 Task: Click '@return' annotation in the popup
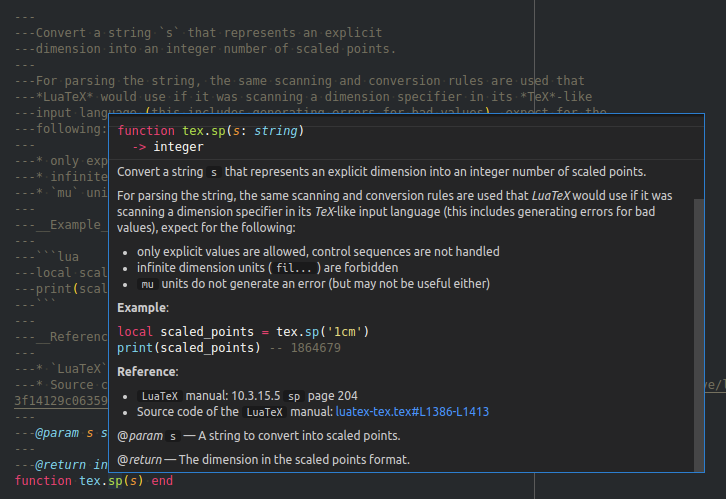click(139, 460)
